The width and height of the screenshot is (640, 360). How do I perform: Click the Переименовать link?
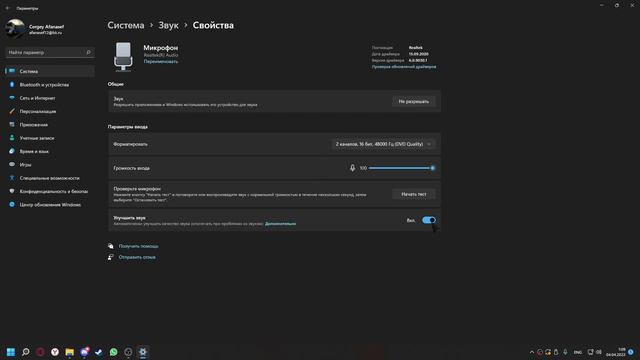pyautogui.click(x=161, y=62)
